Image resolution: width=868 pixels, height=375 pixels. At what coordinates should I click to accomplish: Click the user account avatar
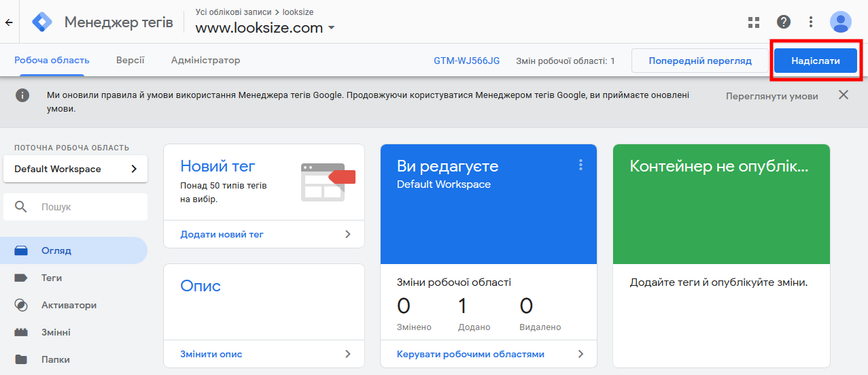coord(841,22)
